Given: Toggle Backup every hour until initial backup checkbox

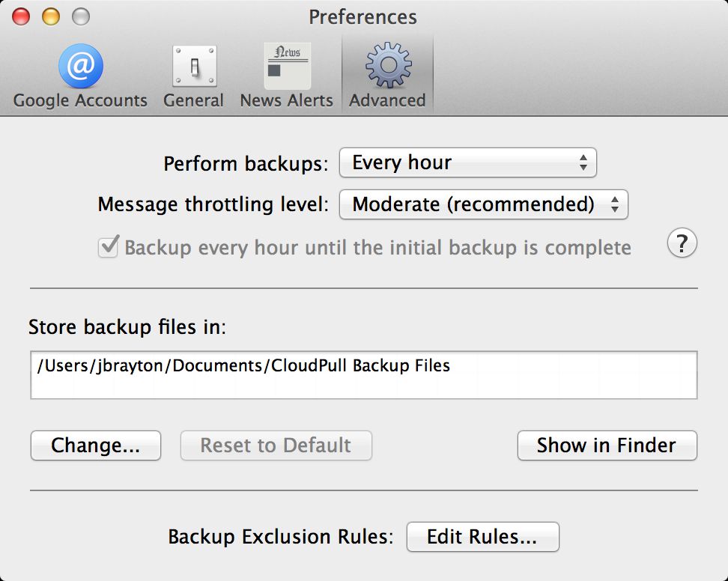Looking at the screenshot, I should point(108,247).
